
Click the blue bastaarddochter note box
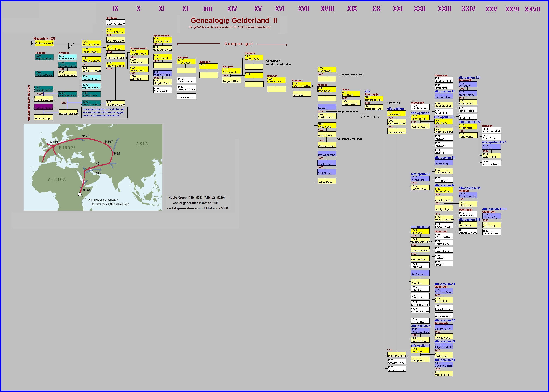(104, 113)
